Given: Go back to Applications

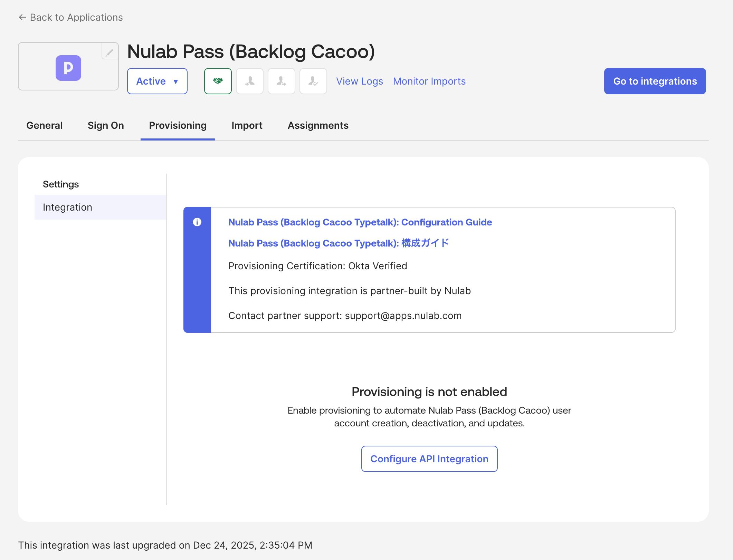Looking at the screenshot, I should pos(71,17).
